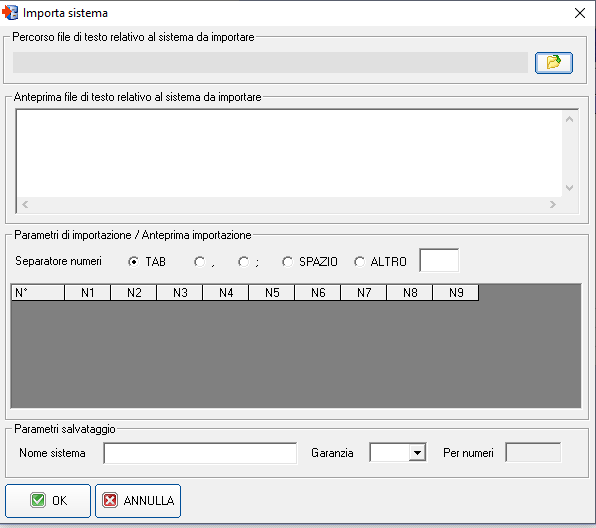This screenshot has height=528, width=596.
Task: Click the Per numeri field
Action: 533,452
